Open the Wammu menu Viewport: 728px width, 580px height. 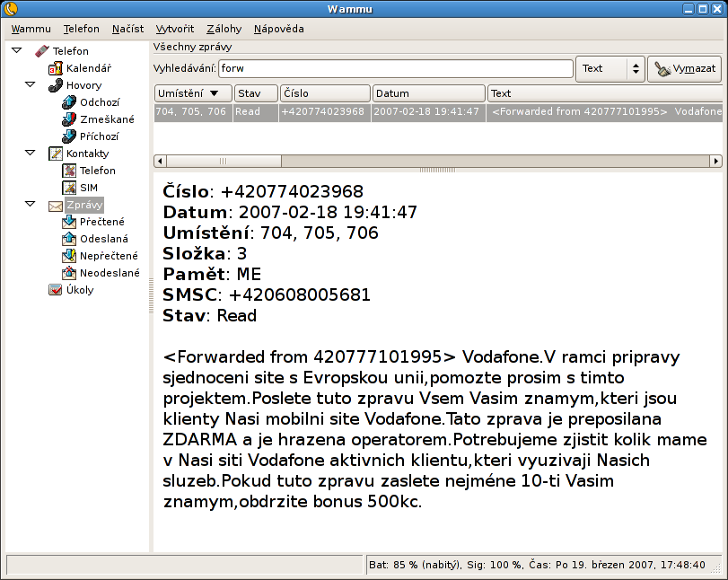[31, 29]
